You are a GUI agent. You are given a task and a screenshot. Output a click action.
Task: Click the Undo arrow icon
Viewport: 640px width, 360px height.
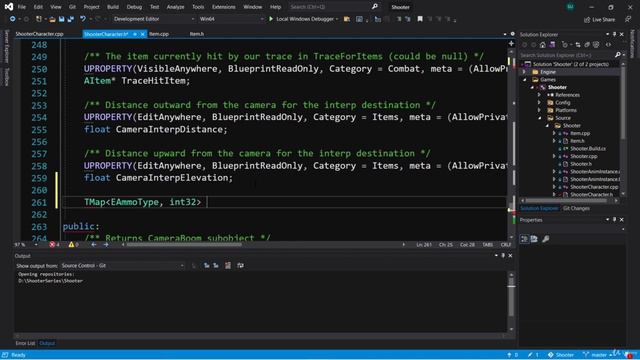click(83, 19)
